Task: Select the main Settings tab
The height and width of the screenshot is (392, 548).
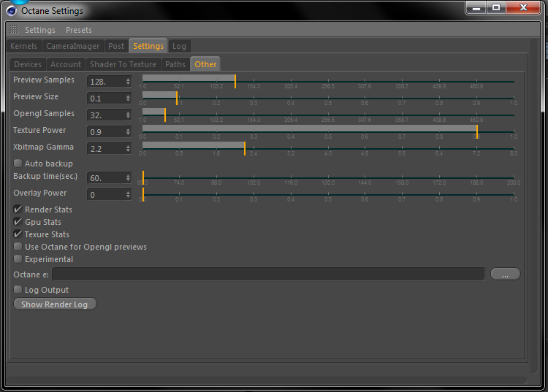Action: [x=148, y=46]
